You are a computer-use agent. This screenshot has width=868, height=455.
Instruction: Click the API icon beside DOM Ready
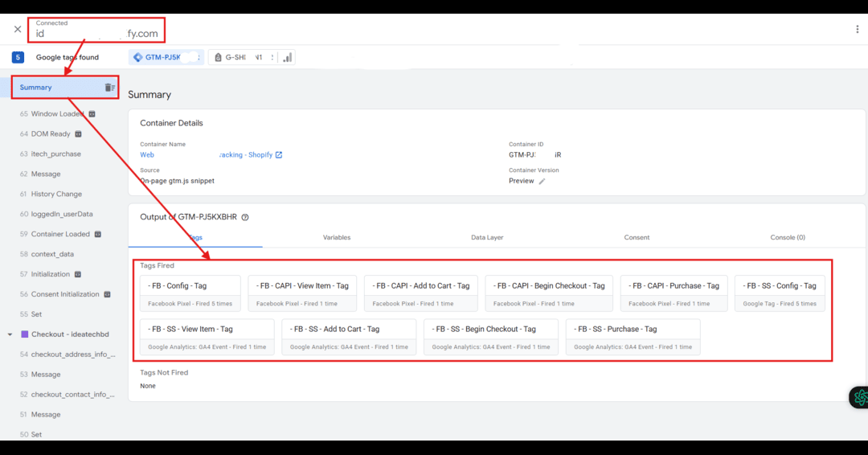click(x=78, y=134)
